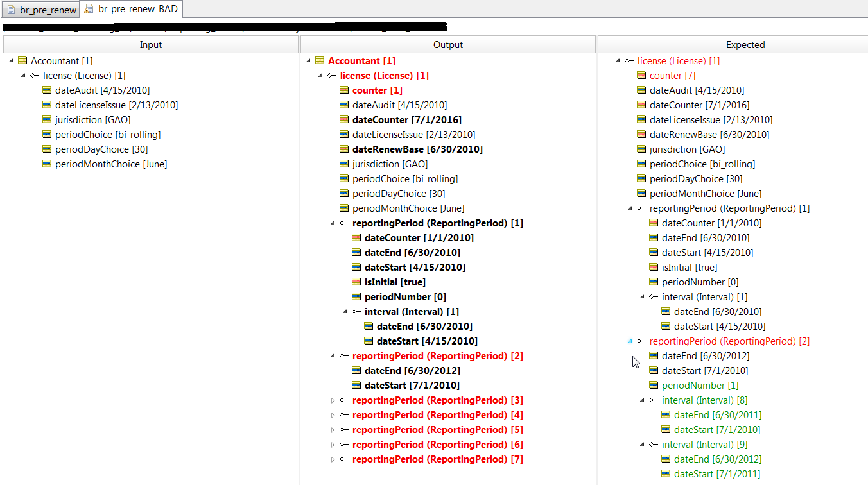Select the br_pre_renew_BAD tab
This screenshot has height=485, width=868.
click(x=132, y=10)
